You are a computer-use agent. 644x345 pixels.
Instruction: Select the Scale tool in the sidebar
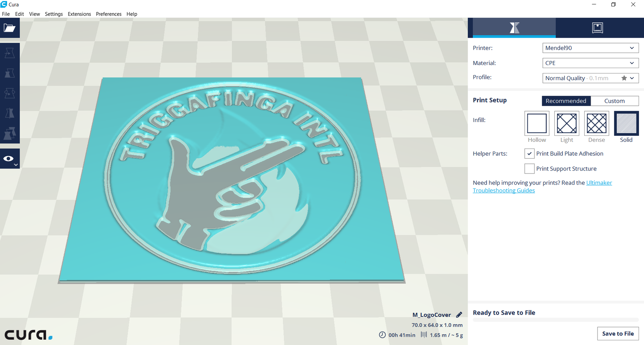10,73
